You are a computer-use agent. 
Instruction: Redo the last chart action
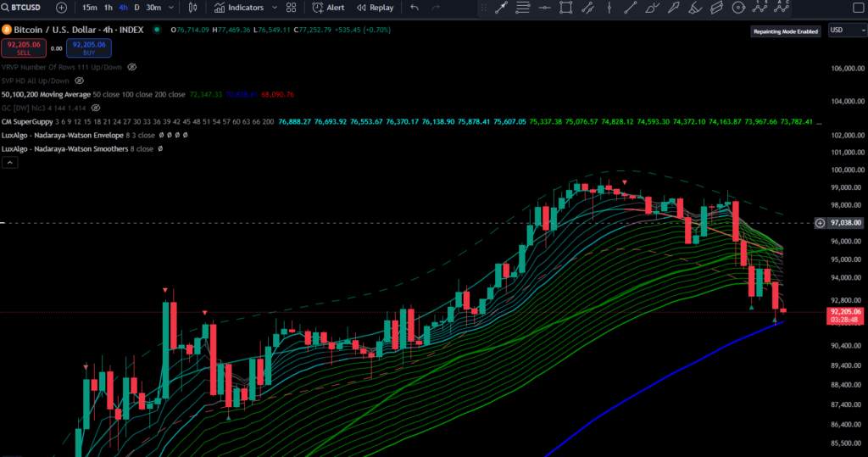(437, 8)
